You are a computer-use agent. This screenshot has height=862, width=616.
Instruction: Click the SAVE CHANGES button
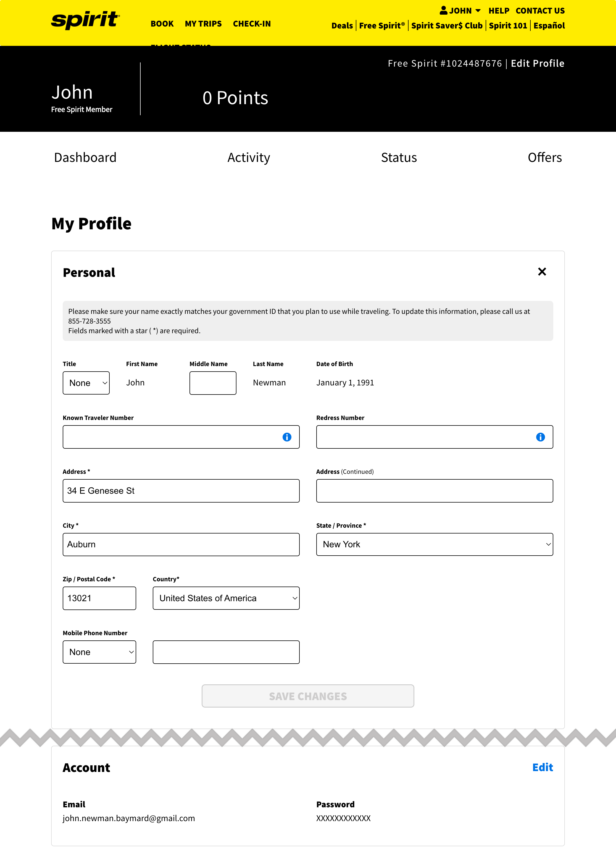coord(307,696)
